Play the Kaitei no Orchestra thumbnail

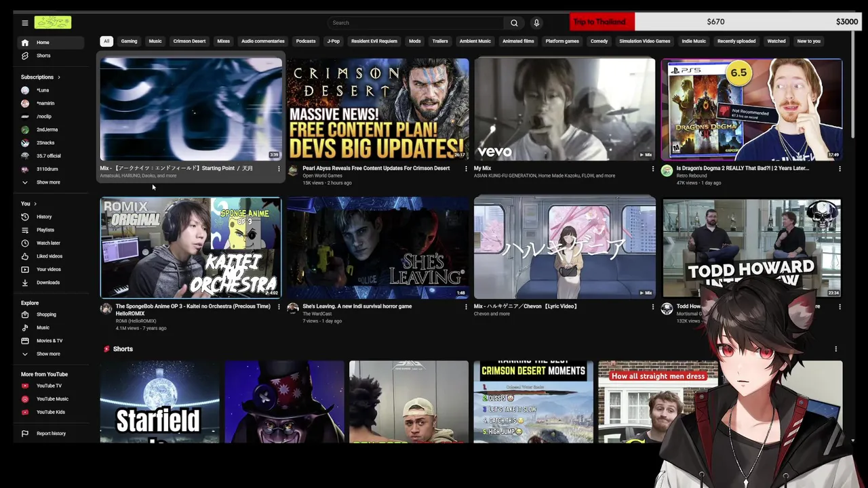(191, 247)
